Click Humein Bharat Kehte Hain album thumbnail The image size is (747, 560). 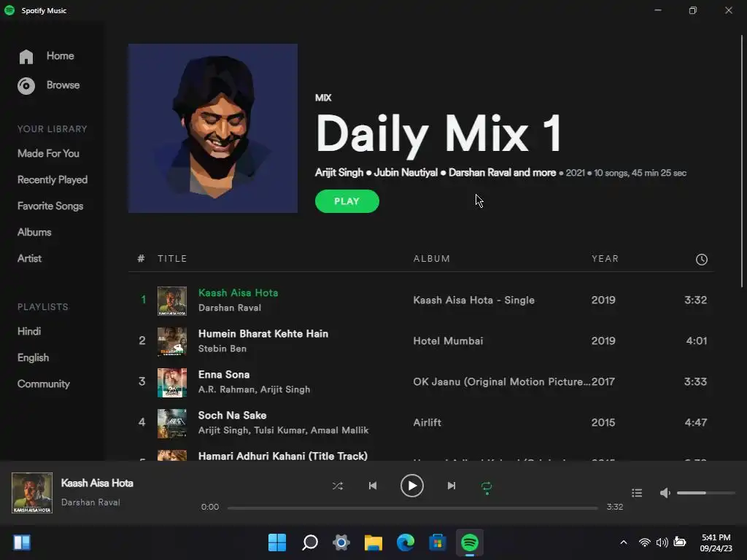tap(172, 341)
